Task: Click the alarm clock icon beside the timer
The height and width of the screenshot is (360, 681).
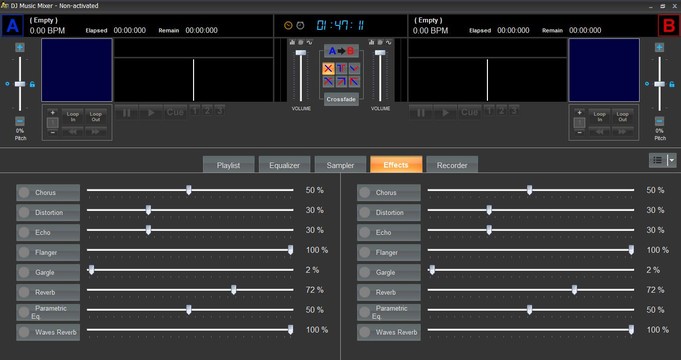Action: point(300,26)
